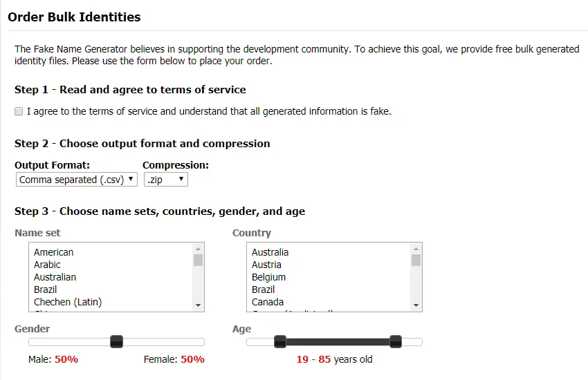Select American in the Name set list
The width and height of the screenshot is (588, 380).
[54, 252]
